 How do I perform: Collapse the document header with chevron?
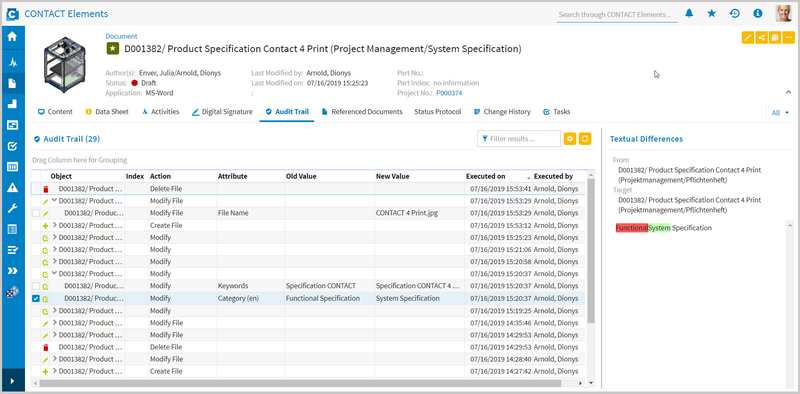(788, 92)
